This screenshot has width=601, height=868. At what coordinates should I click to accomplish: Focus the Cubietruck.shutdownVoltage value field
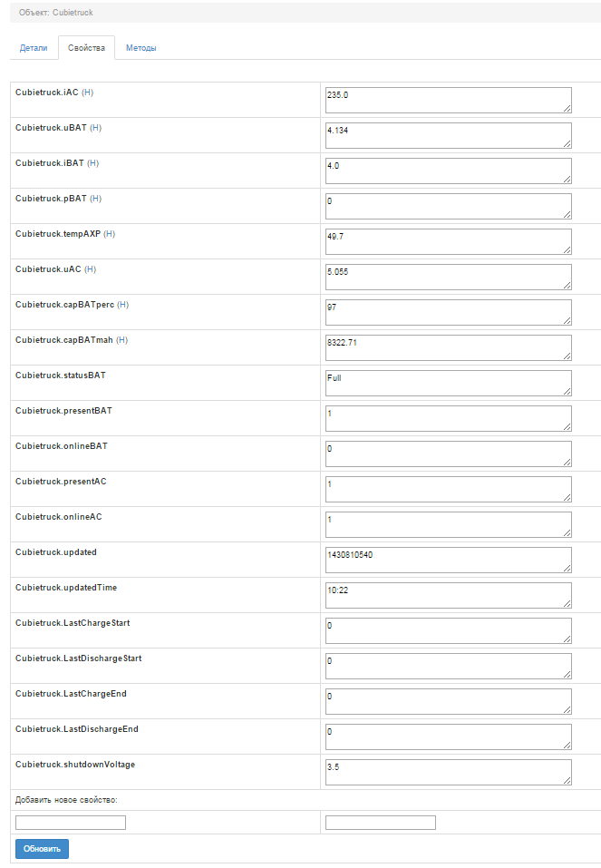448,772
